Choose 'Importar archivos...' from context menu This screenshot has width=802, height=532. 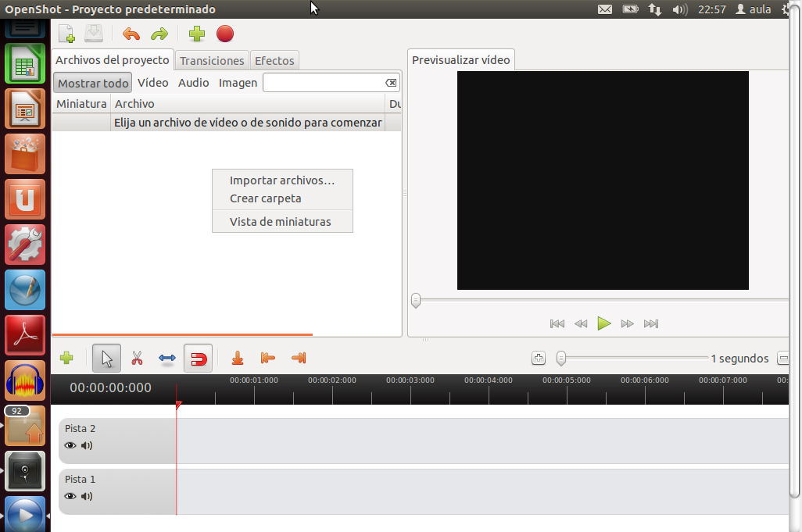[x=281, y=180]
